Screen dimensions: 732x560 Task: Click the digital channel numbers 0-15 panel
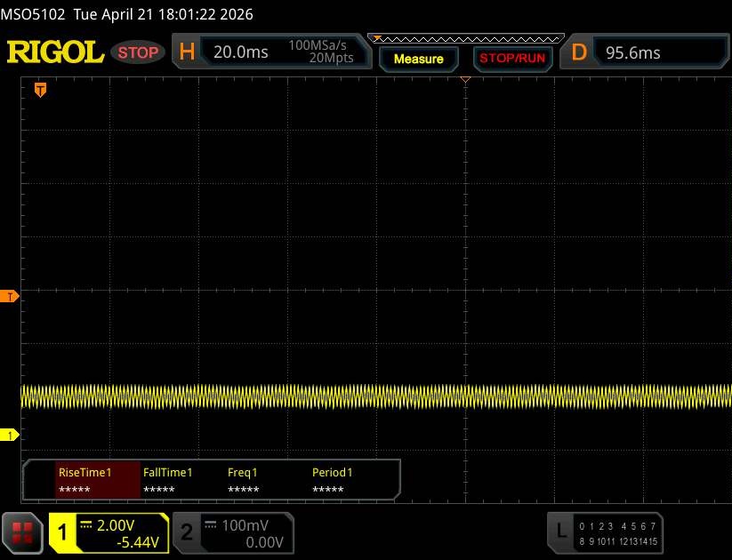[x=617, y=533]
